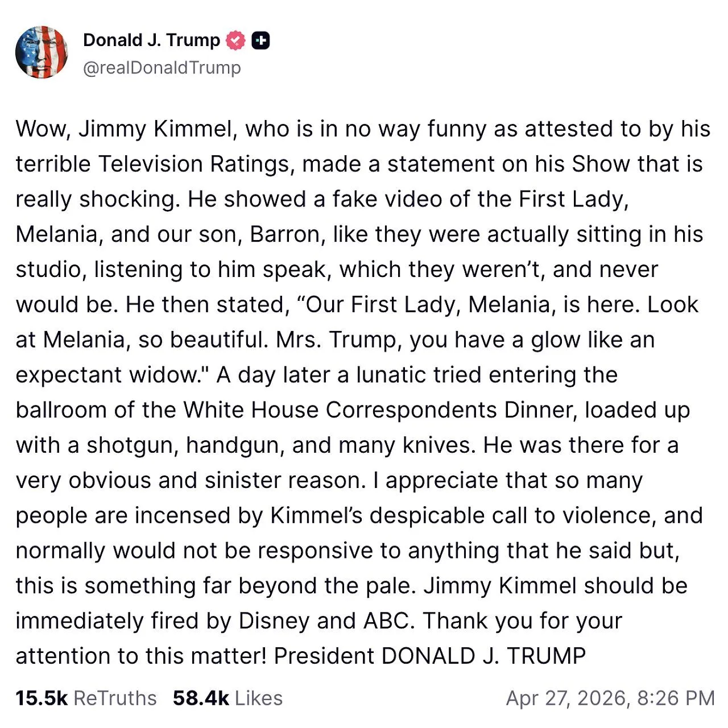The height and width of the screenshot is (728, 728).
Task: Click "Thank you for your" line text
Action: pos(522,621)
